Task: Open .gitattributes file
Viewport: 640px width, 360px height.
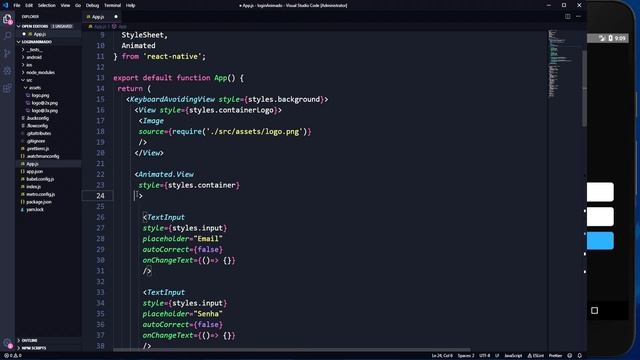Action: pyautogui.click(x=48, y=133)
